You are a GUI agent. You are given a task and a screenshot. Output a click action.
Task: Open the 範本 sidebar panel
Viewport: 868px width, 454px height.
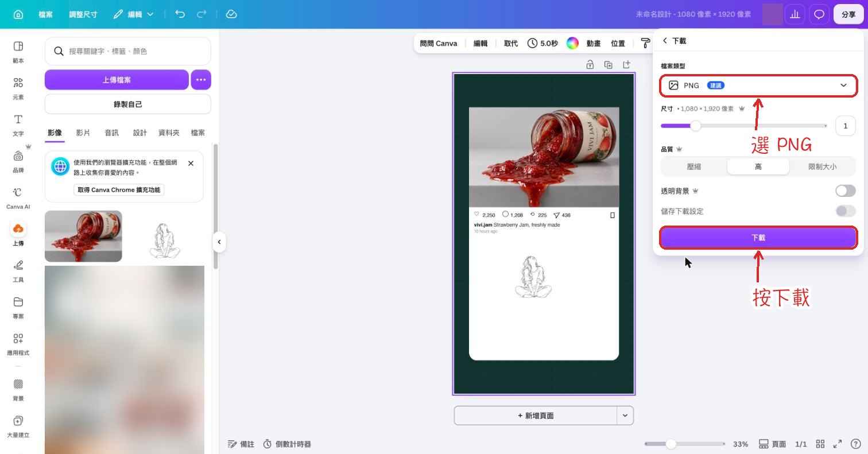click(18, 52)
